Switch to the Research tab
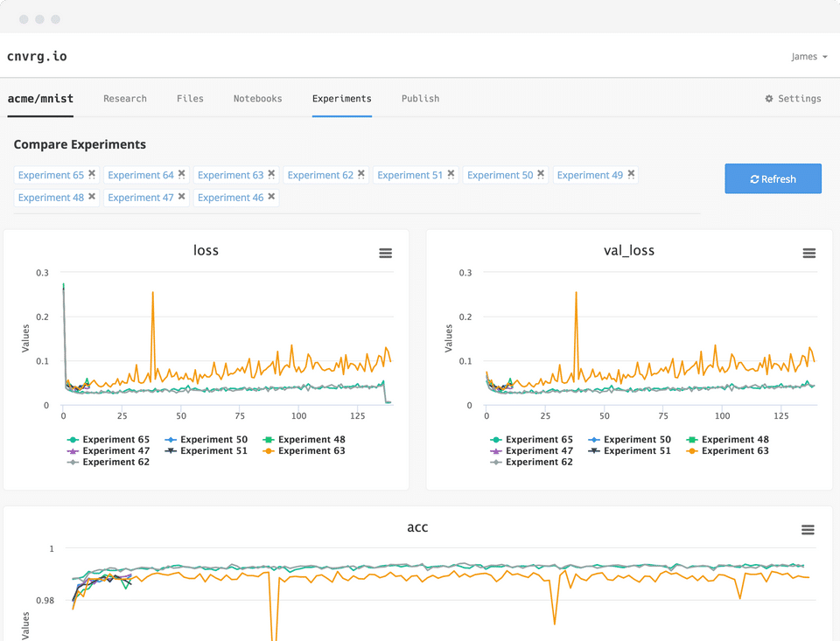840x641 pixels. pos(125,99)
